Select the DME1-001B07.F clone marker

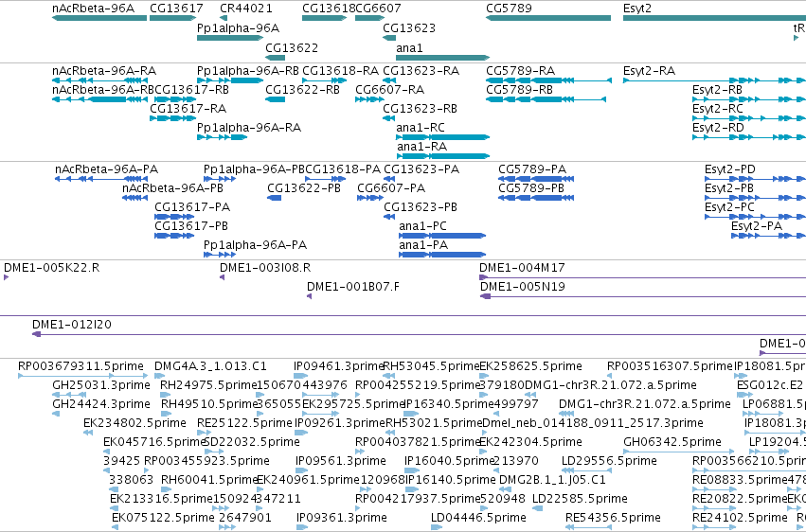point(310,296)
